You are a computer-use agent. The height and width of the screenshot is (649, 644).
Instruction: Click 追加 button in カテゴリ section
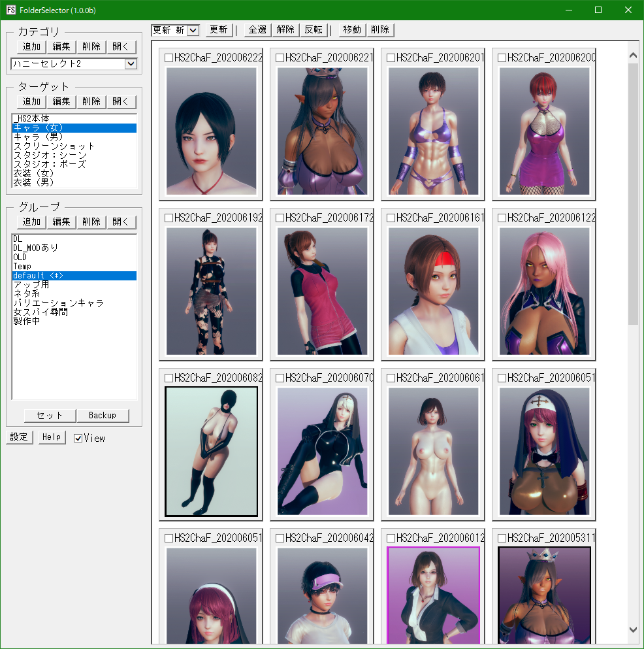[31, 47]
